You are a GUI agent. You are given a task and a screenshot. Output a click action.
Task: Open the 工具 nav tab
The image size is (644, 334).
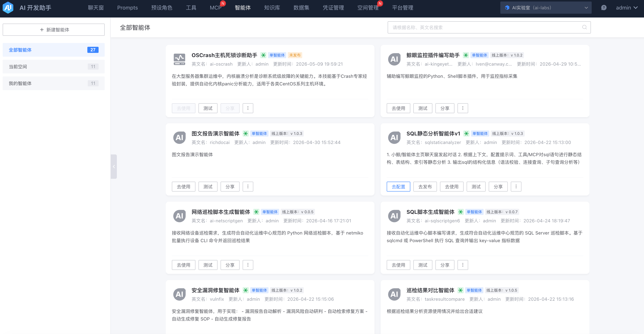[x=191, y=8]
